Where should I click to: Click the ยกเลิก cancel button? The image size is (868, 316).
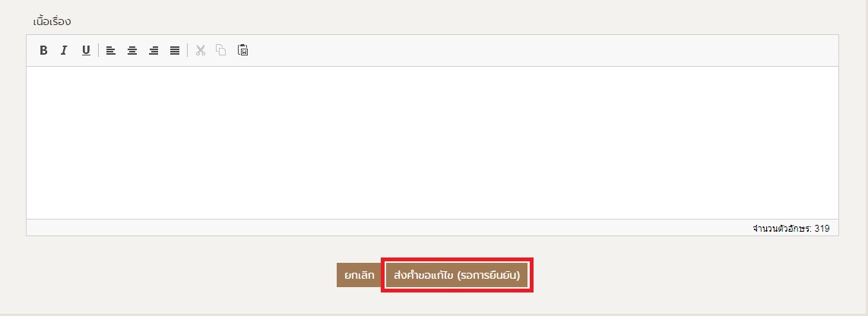pos(359,275)
